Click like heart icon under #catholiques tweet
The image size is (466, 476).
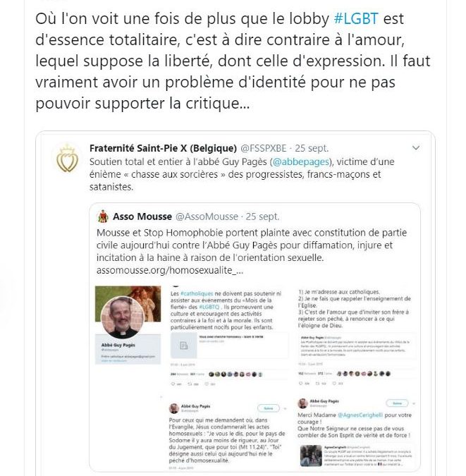[207, 384]
